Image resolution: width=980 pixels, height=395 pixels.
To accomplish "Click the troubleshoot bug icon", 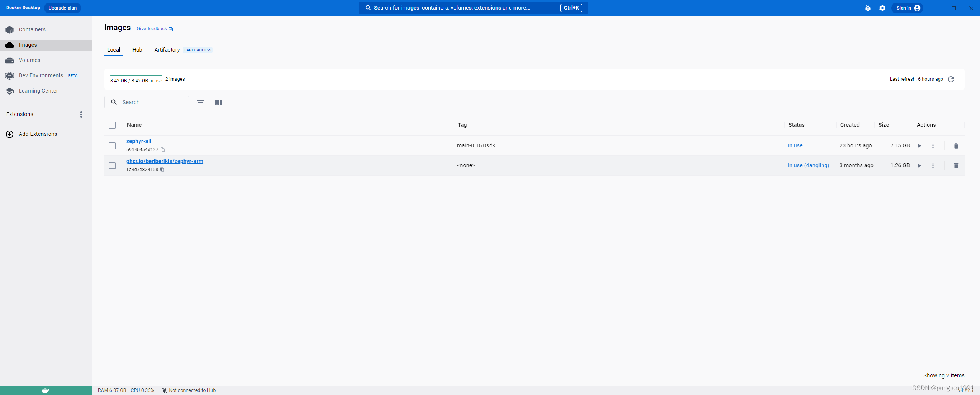I will [868, 8].
